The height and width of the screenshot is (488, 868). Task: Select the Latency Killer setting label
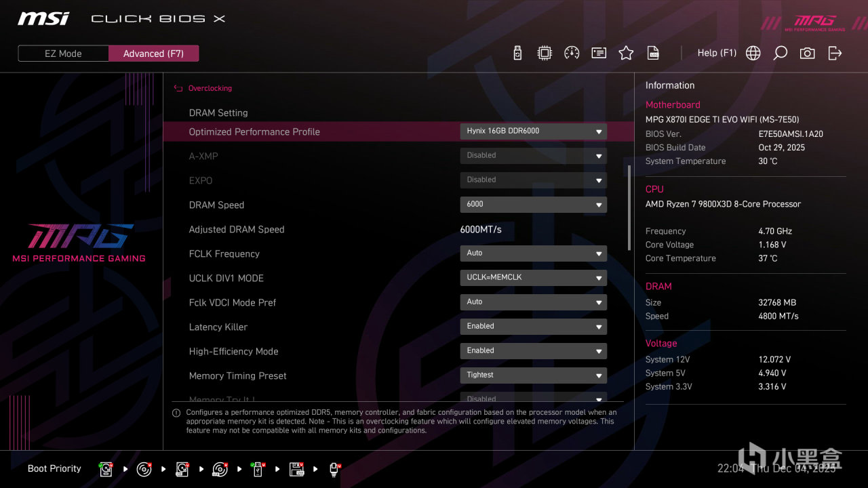[x=218, y=327]
